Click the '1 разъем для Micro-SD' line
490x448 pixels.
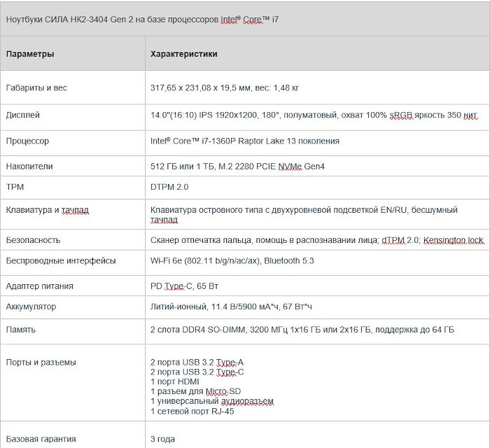click(x=195, y=391)
